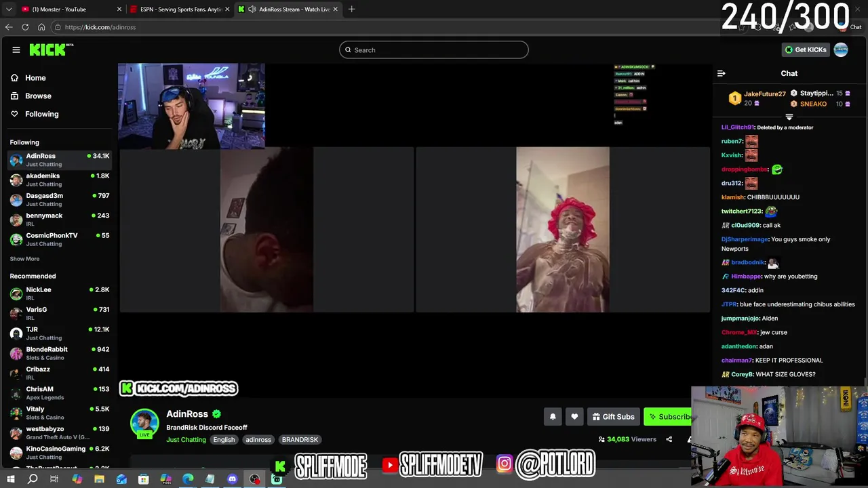Mute the AdinRoss Stream browser tab audio icon
Screen dimensions: 868x488
(252, 9)
